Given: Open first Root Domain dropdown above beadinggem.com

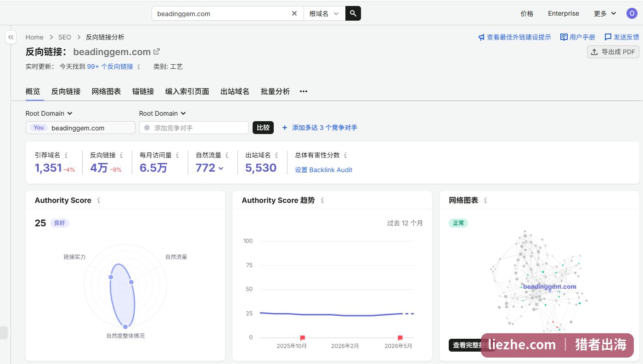Looking at the screenshot, I should pyautogui.click(x=49, y=113).
